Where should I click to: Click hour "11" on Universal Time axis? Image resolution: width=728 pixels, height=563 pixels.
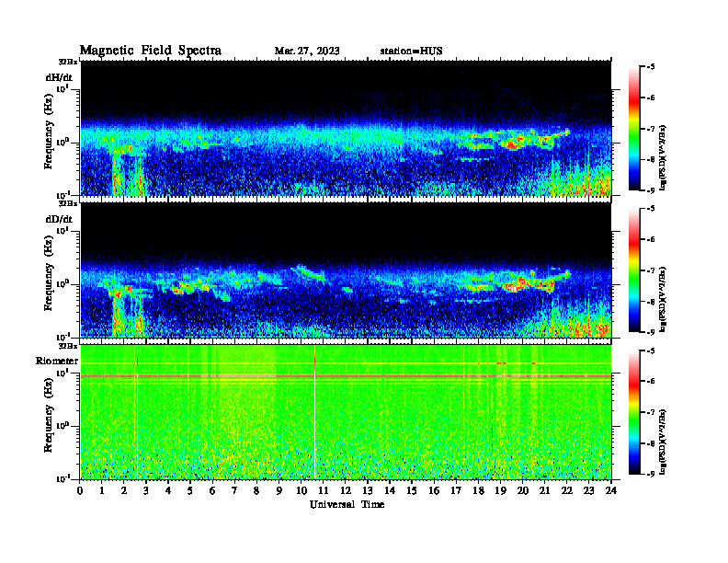(x=323, y=490)
